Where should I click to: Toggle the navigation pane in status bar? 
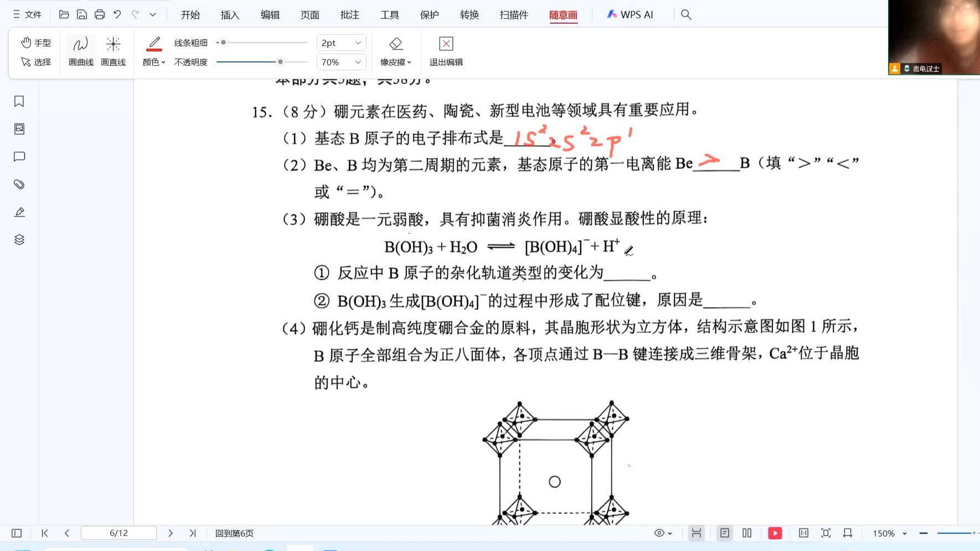click(17, 533)
